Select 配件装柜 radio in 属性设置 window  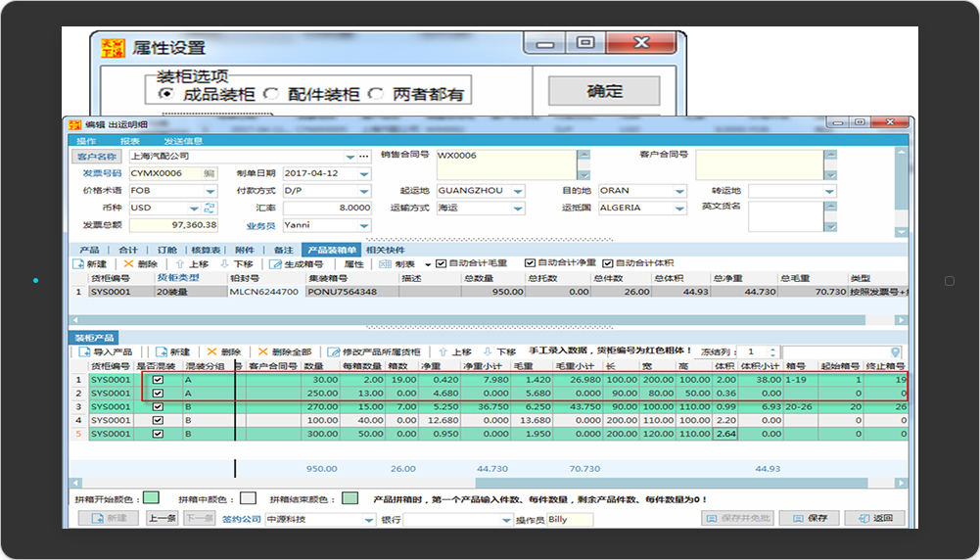point(270,94)
